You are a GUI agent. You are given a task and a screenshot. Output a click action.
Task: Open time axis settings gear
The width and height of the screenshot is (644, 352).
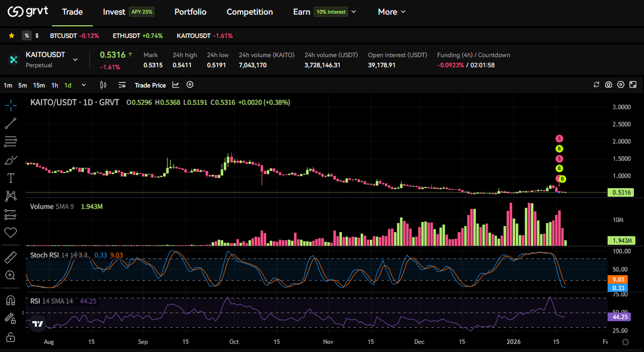(x=626, y=342)
